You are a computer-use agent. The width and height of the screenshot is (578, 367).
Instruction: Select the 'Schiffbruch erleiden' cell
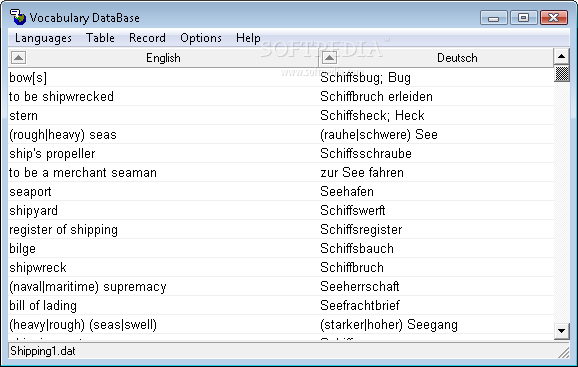click(436, 97)
